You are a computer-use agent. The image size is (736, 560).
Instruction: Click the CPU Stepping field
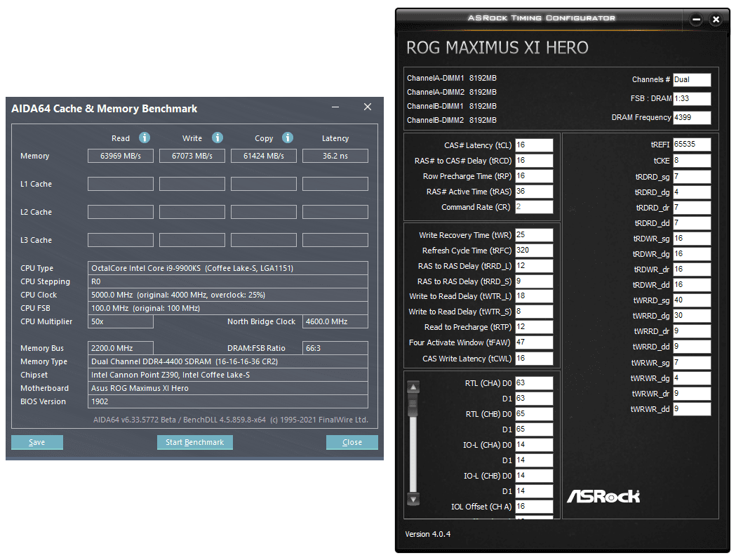pyautogui.click(x=227, y=281)
